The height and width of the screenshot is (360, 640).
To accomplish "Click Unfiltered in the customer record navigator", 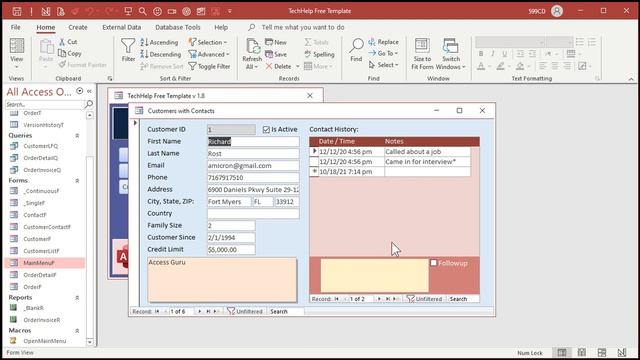I will click(245, 311).
